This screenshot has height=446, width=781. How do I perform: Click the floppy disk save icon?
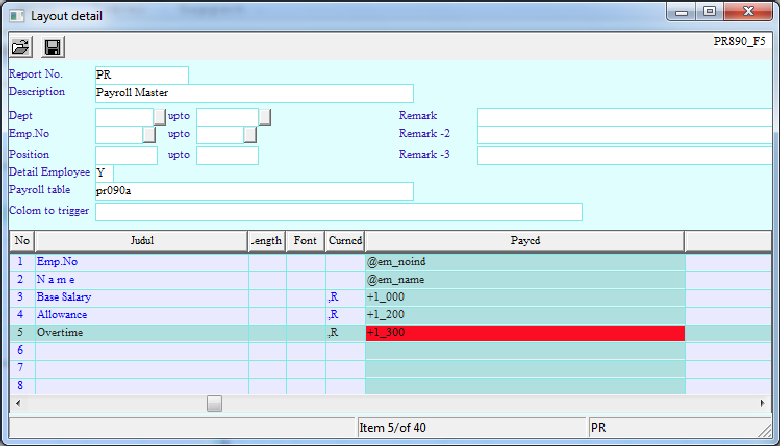click(53, 47)
